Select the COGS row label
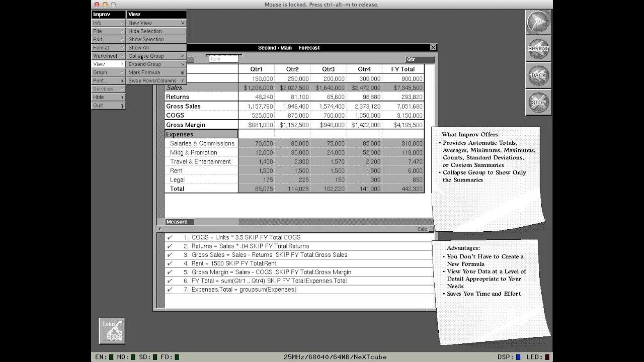644x362 pixels. tap(201, 115)
